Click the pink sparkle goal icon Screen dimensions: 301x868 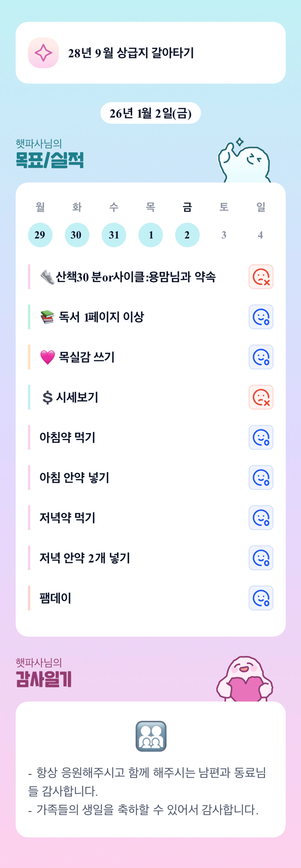43,53
